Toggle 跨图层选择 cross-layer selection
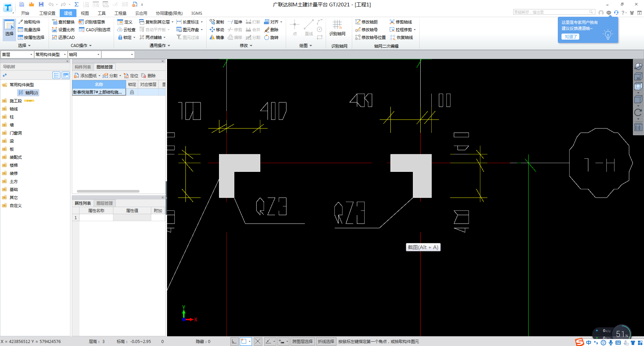This screenshot has width=644, height=346. point(302,341)
